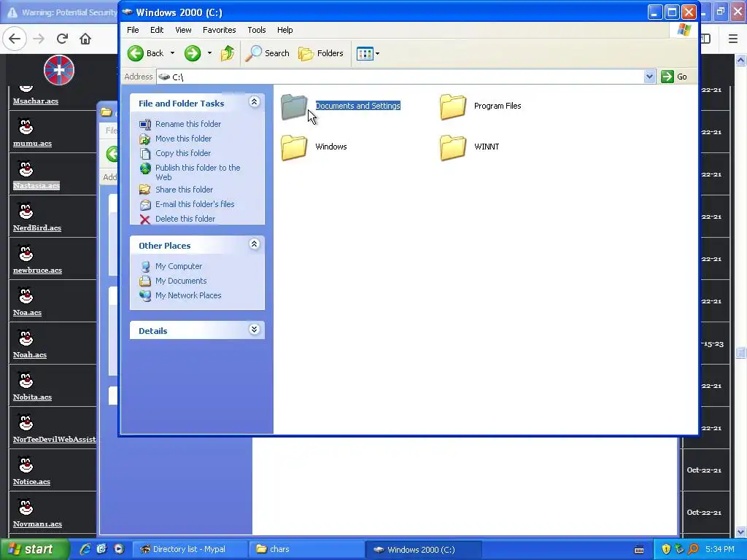Click the Notice.acs character icon
The image size is (747, 560).
[26, 464]
